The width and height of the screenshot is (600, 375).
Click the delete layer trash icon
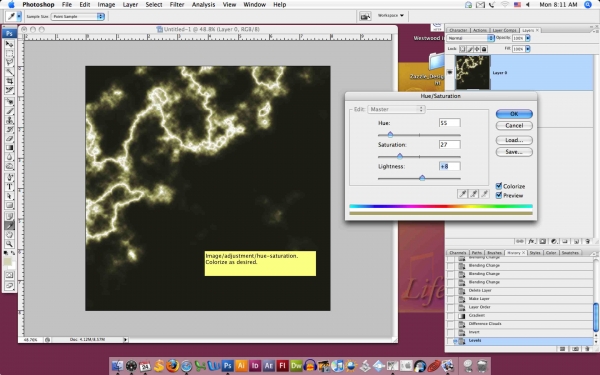tap(587, 241)
